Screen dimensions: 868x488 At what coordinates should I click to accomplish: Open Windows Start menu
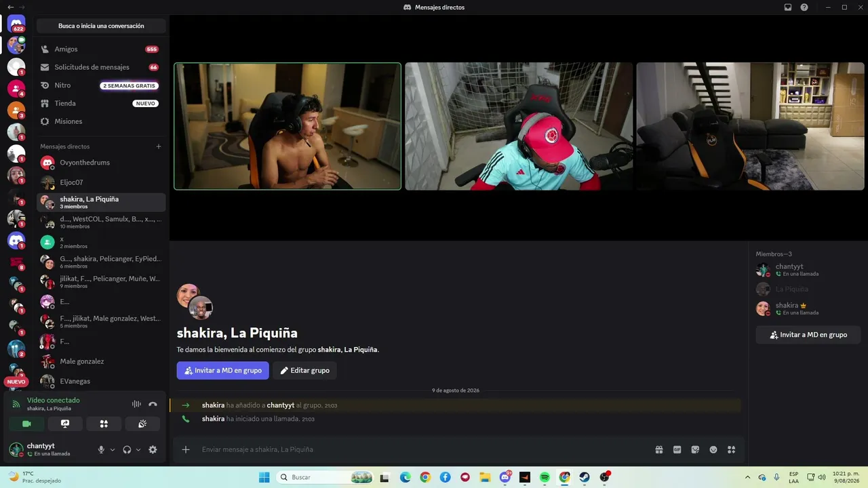264,477
